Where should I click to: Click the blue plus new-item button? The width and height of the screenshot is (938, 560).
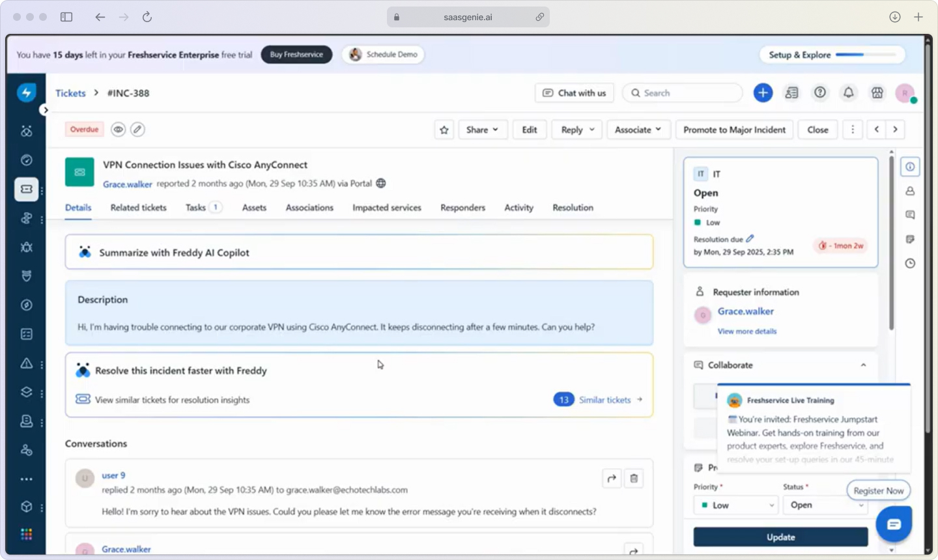pyautogui.click(x=763, y=93)
